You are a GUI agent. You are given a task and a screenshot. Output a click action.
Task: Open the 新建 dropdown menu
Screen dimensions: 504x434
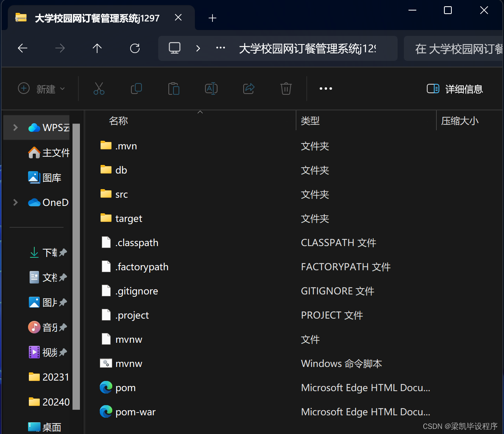[x=41, y=89]
